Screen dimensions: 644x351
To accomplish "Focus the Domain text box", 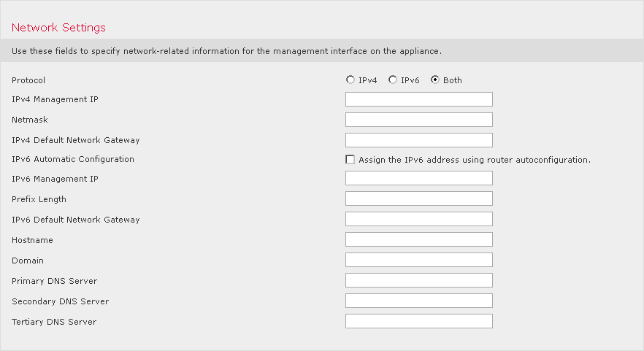I will click(418, 260).
